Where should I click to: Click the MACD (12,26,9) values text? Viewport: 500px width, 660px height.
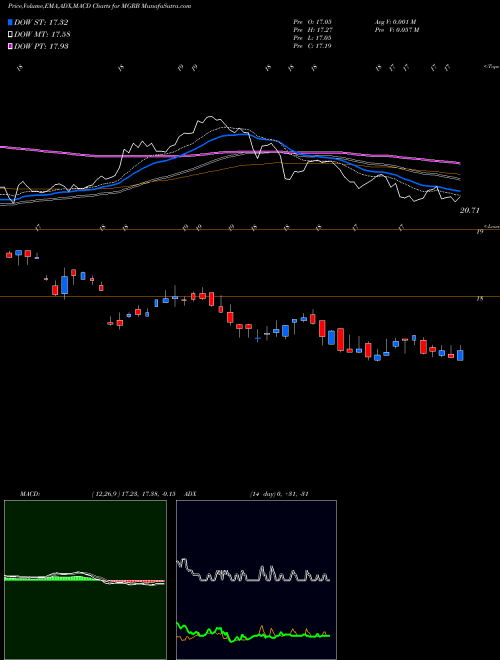click(133, 494)
